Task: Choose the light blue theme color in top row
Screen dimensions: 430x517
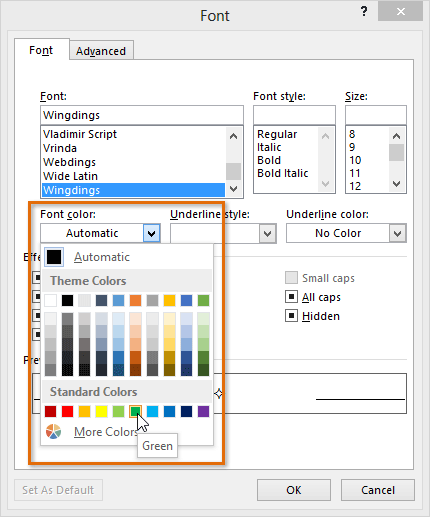Action: (x=118, y=300)
